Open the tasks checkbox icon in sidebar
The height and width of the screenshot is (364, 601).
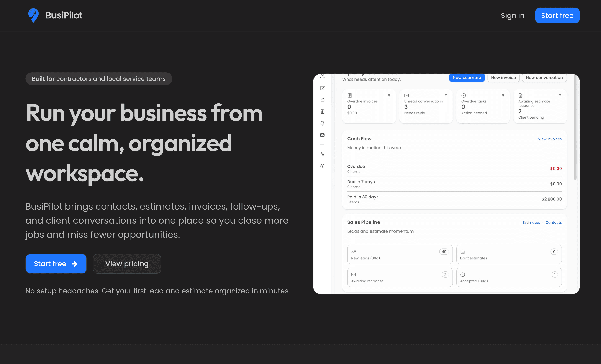tap(322, 88)
